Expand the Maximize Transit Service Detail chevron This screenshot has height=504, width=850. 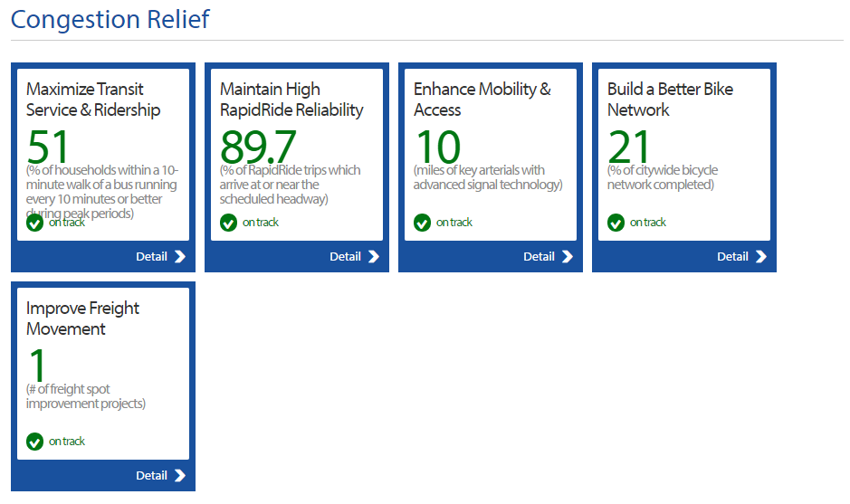tap(180, 257)
